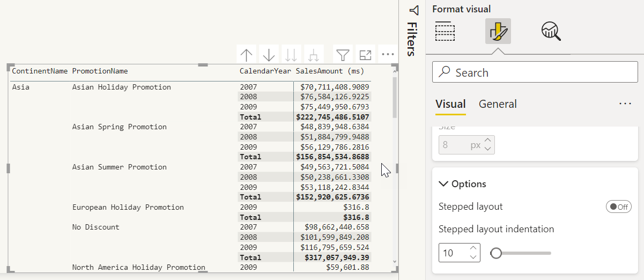
Task: Increase the stepped layout indentation value
Action: (473, 248)
